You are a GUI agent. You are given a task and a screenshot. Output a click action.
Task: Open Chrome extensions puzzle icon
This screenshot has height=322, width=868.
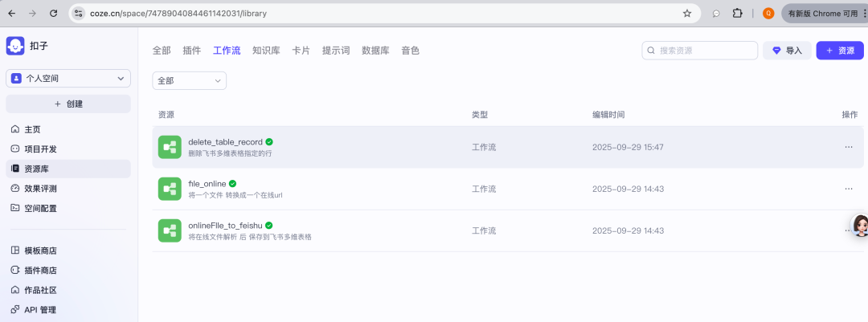tap(737, 14)
